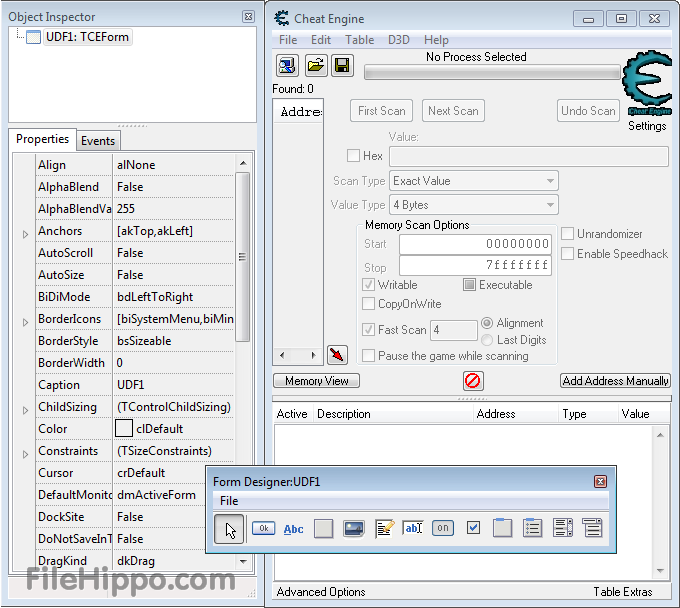Open the File menu in Cheat Engine
Image resolution: width=680 pixels, height=608 pixels.
point(288,40)
